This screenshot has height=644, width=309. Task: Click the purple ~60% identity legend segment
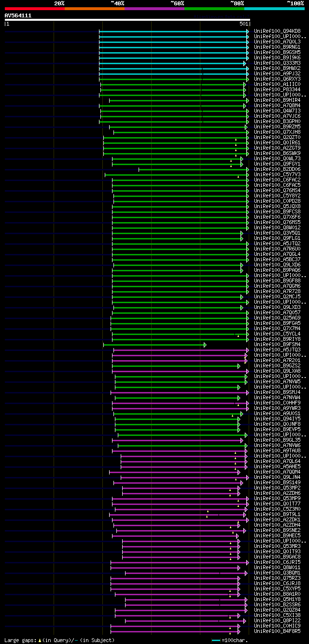[x=154, y=9]
